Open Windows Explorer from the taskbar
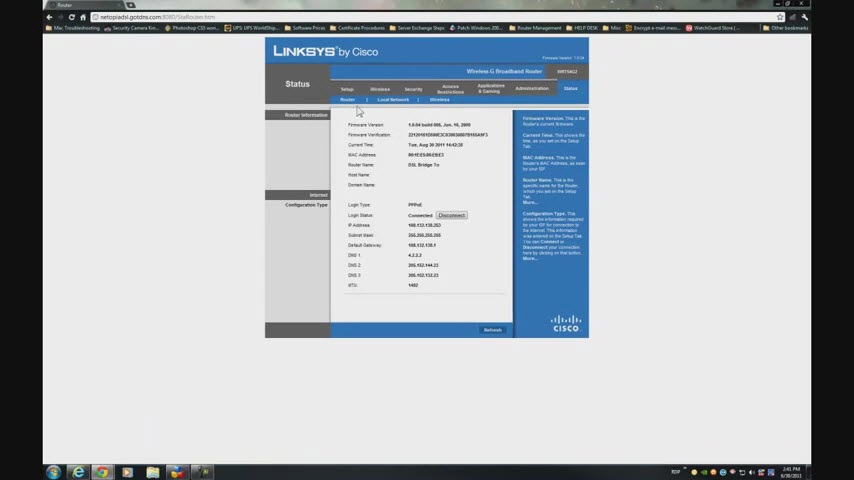Viewport: 854px width, 480px height. (152, 472)
